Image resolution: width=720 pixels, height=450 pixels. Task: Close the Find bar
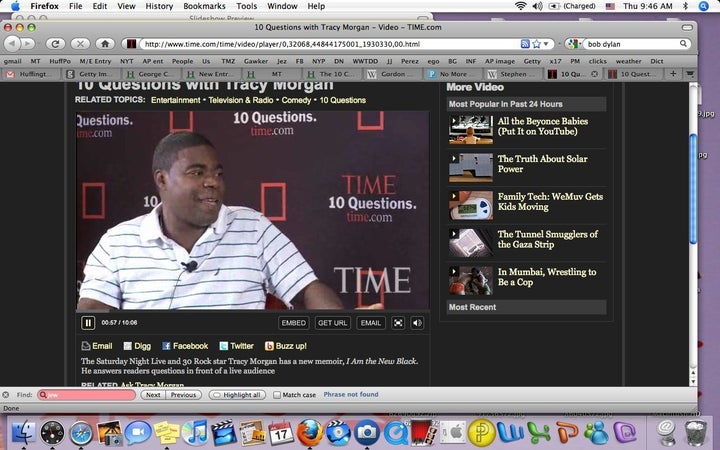pos(6,395)
